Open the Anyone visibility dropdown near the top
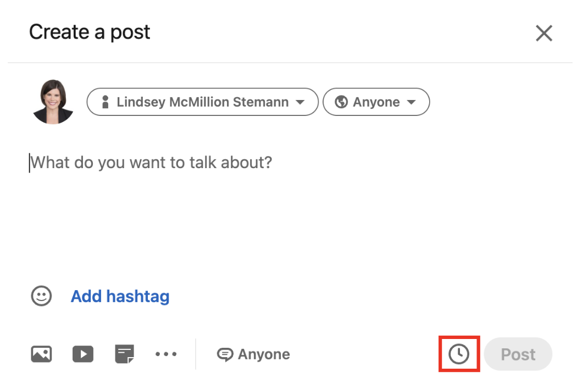588x389 pixels. click(376, 102)
